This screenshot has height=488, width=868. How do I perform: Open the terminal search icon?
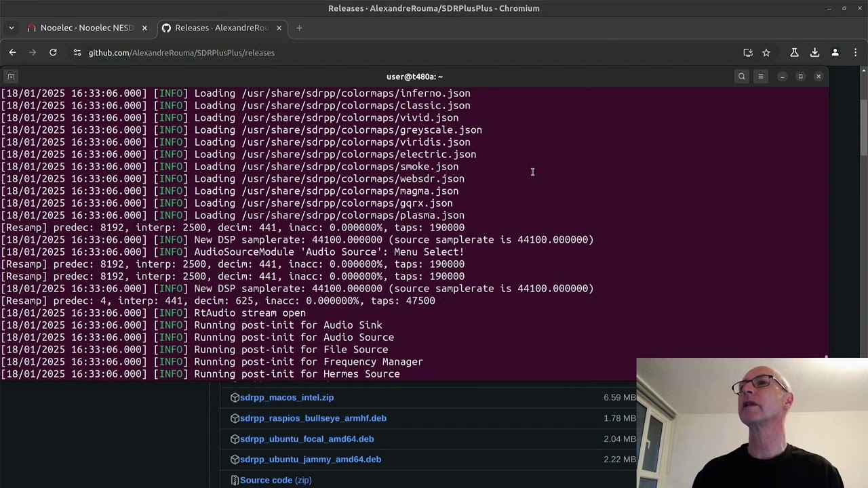pyautogui.click(x=741, y=77)
